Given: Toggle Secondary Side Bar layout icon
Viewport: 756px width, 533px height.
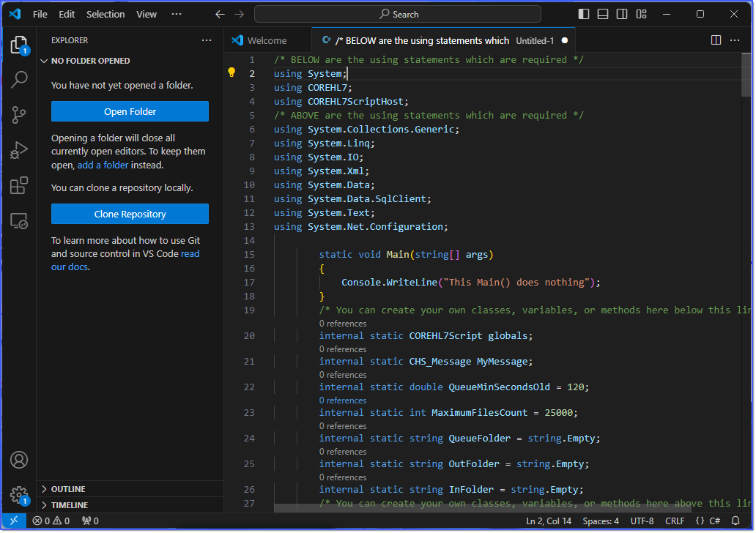Looking at the screenshot, I should pyautogui.click(x=623, y=14).
